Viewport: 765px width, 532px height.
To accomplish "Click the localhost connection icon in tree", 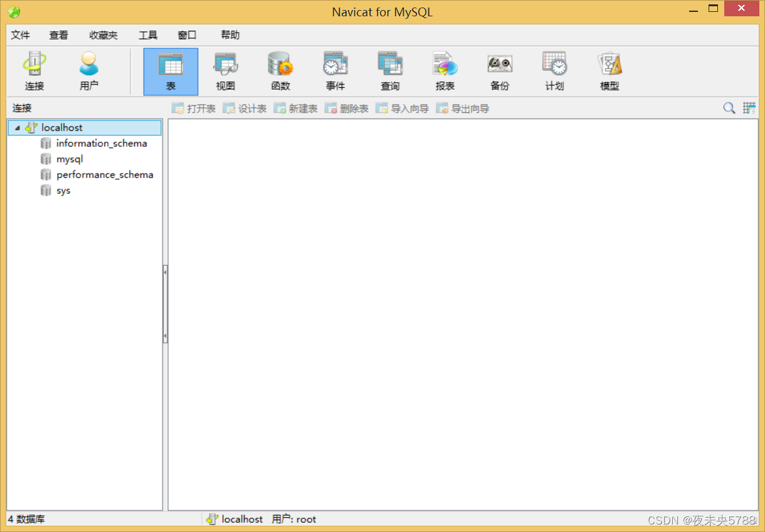I will pos(31,127).
